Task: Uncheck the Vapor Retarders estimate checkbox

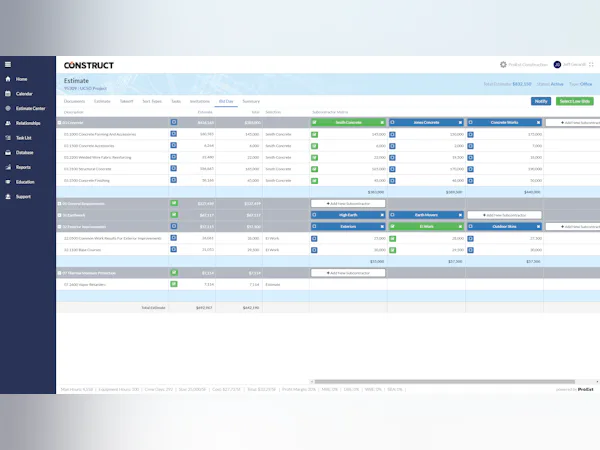Action: pos(174,284)
